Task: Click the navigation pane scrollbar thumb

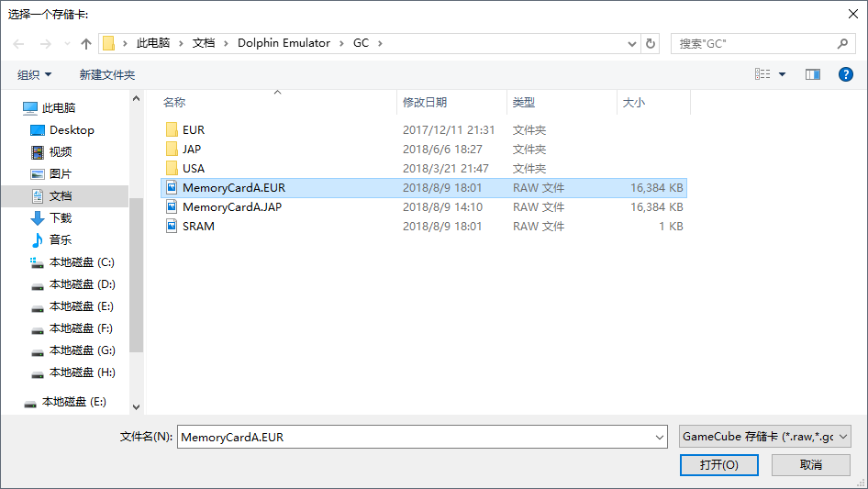Action: 136,274
